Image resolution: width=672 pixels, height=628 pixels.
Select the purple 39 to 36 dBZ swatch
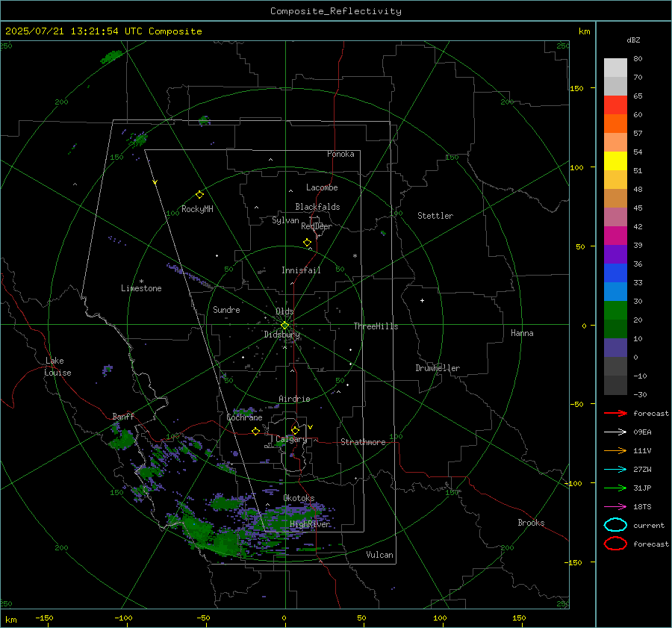(615, 254)
